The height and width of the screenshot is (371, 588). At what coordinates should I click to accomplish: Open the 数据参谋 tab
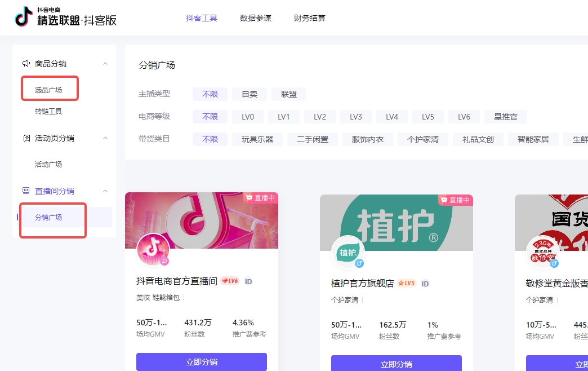tap(255, 18)
